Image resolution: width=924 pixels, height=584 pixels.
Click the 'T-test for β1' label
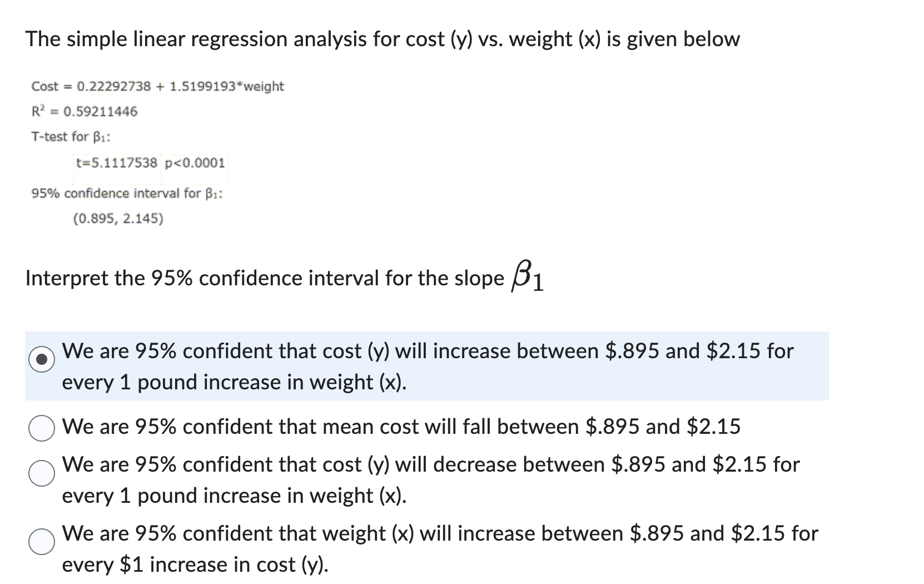70,136
